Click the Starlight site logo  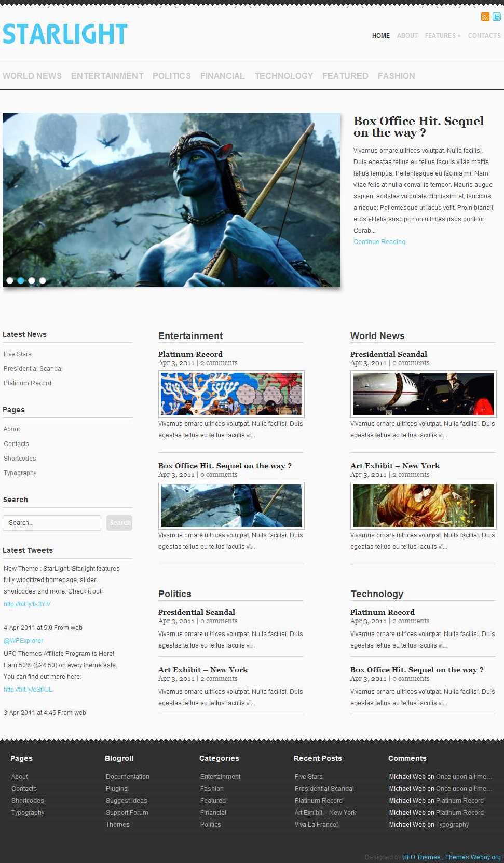coord(65,34)
